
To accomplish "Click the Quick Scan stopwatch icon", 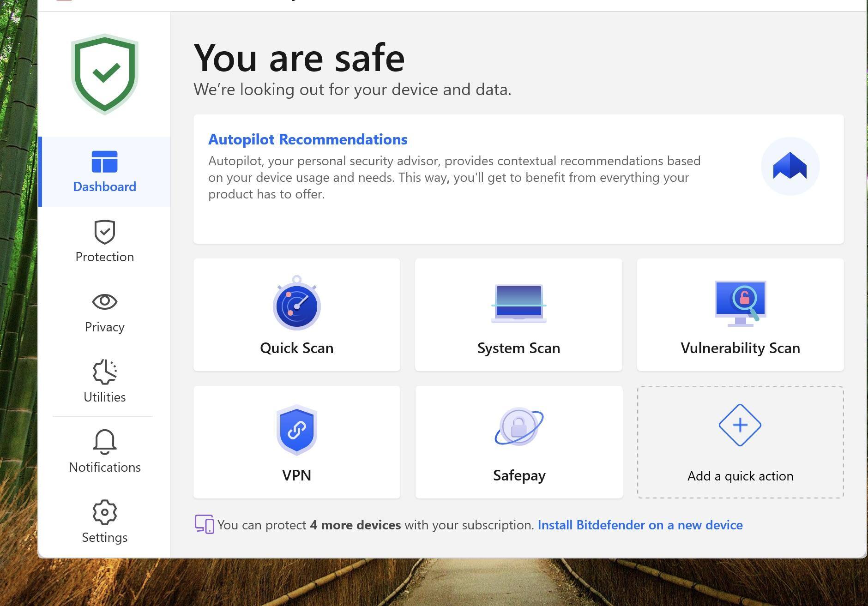I will pyautogui.click(x=296, y=304).
